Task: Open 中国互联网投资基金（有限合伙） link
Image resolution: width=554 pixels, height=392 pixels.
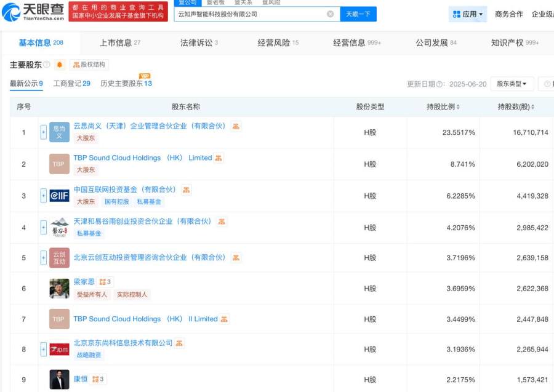Action: pos(125,190)
